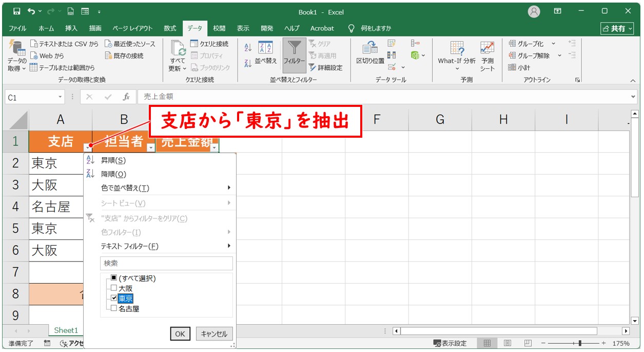This screenshot has width=644, height=352.
Task: Open the 担当者 column filter dropdown
Action: (150, 147)
